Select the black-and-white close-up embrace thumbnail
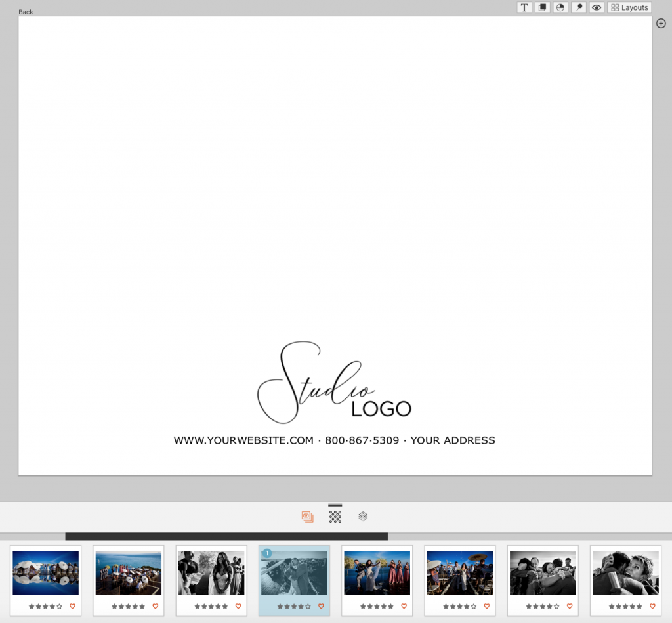672x623 pixels. [x=625, y=573]
